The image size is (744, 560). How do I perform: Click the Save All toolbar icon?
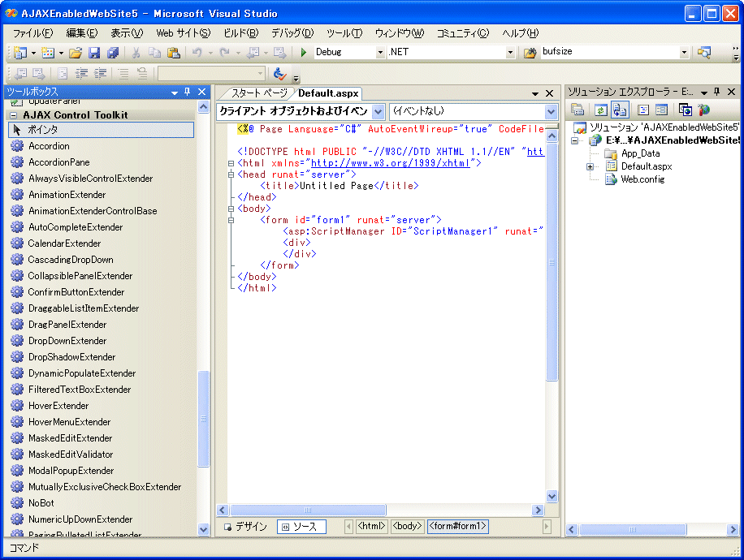point(113,53)
